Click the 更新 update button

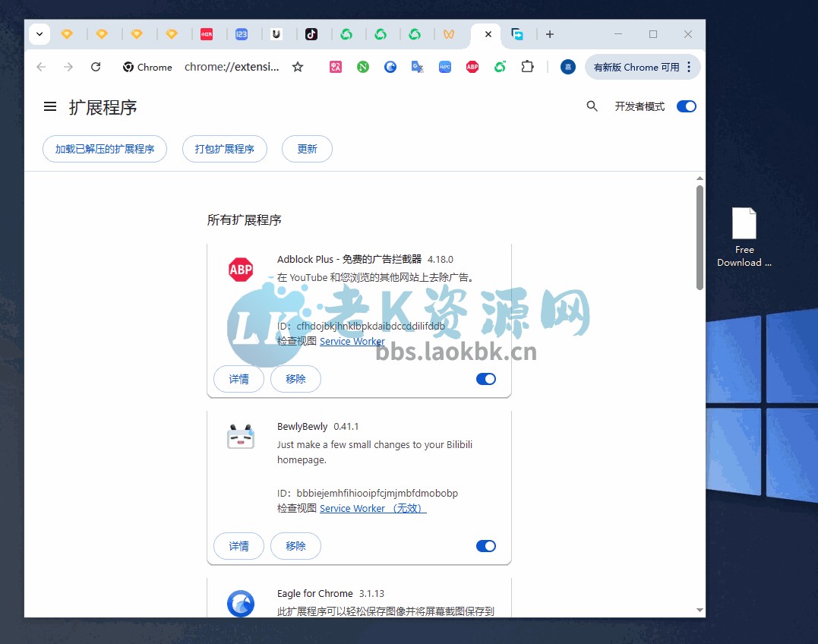point(307,149)
